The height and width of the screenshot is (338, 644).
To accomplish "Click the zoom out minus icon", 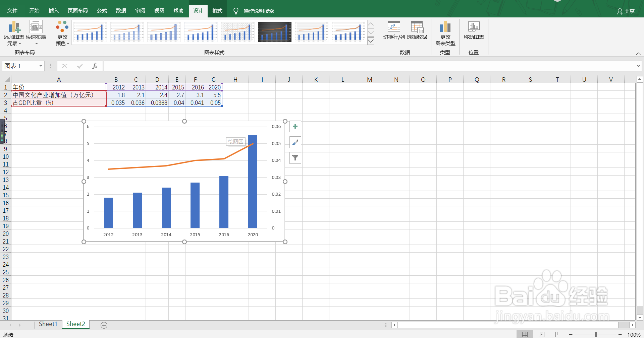I will (x=571, y=335).
